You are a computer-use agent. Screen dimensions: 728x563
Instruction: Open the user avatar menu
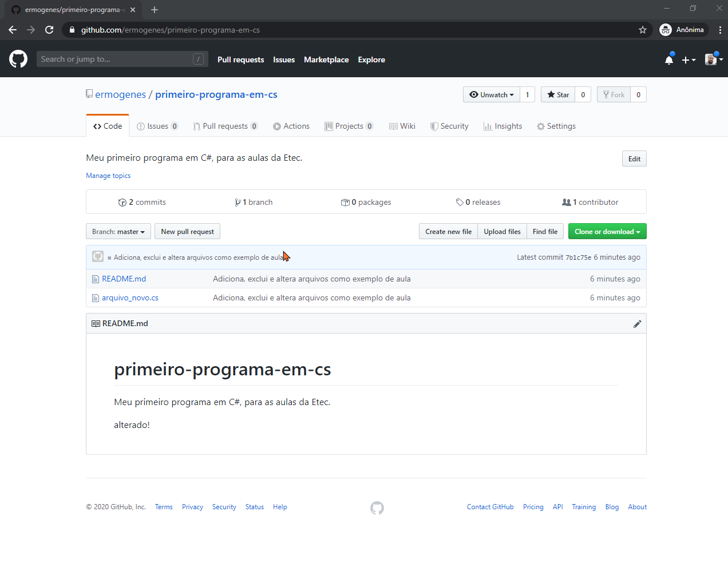coord(714,60)
